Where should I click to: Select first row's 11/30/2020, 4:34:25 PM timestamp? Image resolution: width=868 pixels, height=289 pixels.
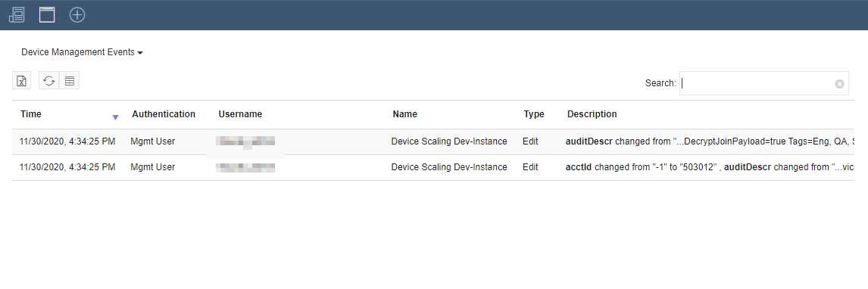[67, 141]
